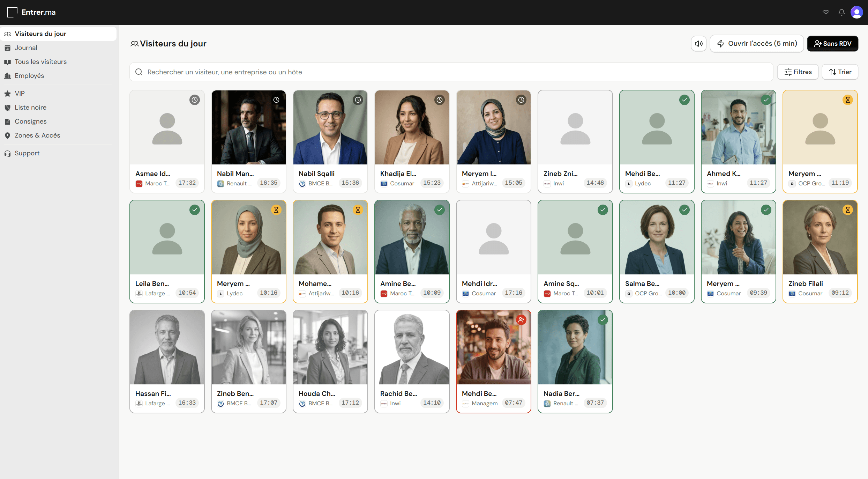Click the red blocked badge on Mehdi's card
This screenshot has width=868, height=479.
[521, 320]
